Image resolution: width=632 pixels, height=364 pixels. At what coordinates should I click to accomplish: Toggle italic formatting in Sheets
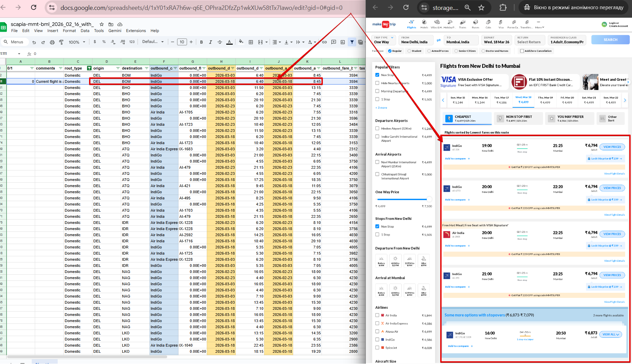[x=210, y=42]
